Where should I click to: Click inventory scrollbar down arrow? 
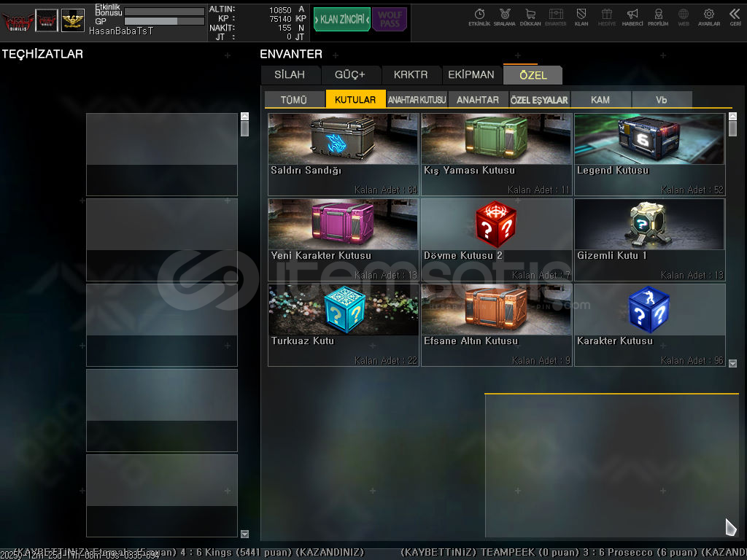(x=732, y=363)
